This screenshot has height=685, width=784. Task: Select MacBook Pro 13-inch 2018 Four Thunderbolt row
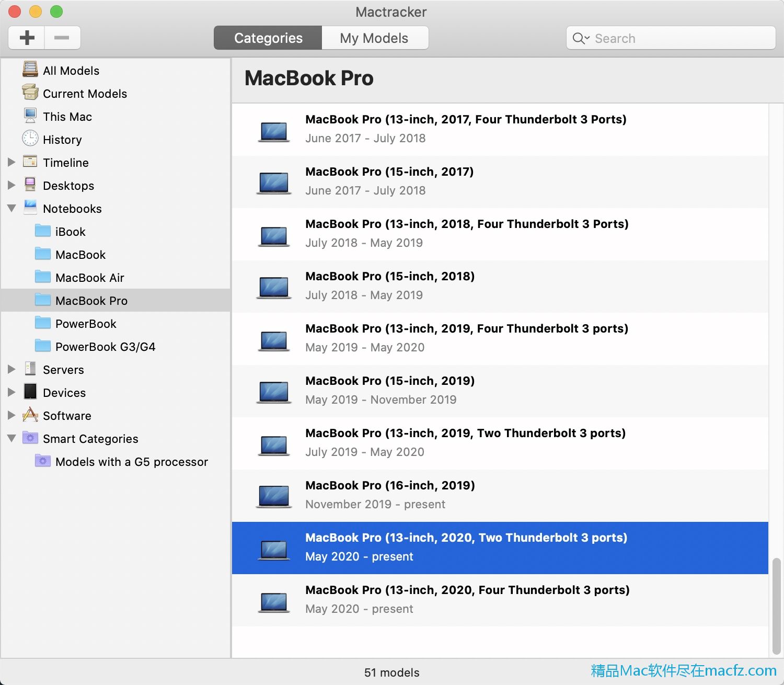[500, 234]
